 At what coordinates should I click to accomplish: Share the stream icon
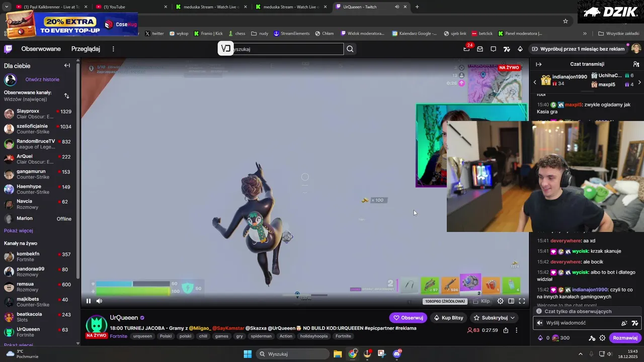click(506, 330)
